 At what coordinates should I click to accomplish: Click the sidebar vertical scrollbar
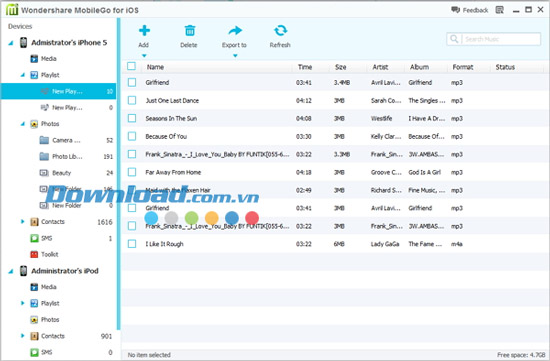coord(119,174)
